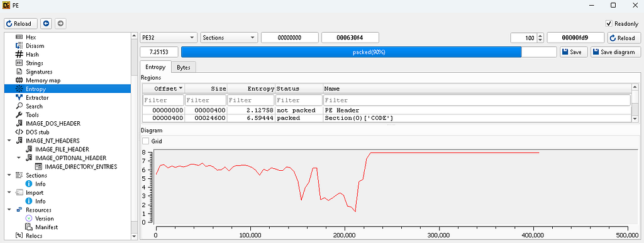Sort by the Size column header

click(206, 89)
